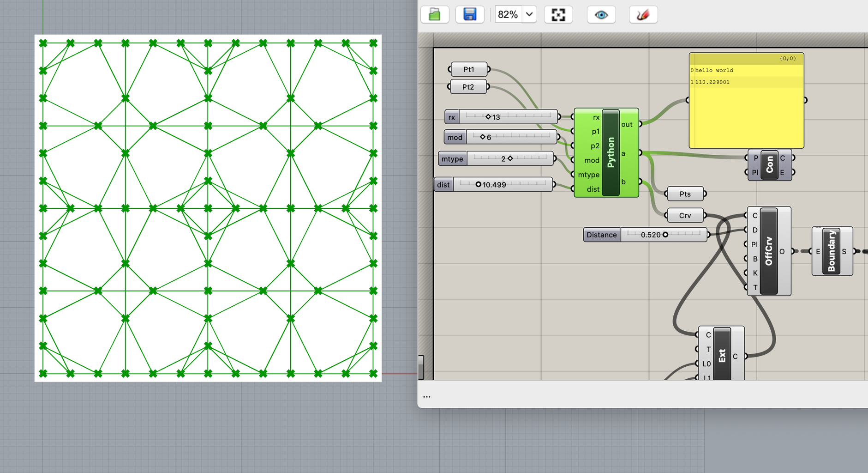Click the Crv curve parameter capsule

pos(685,215)
